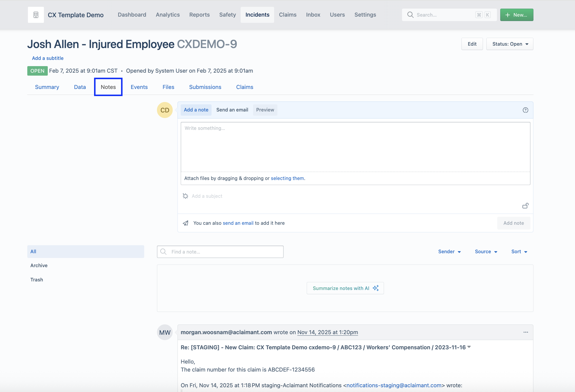Screen dimensions: 575x392
Task: Open notifications-staging@aclaimant.com email link
Action: tap(394, 385)
